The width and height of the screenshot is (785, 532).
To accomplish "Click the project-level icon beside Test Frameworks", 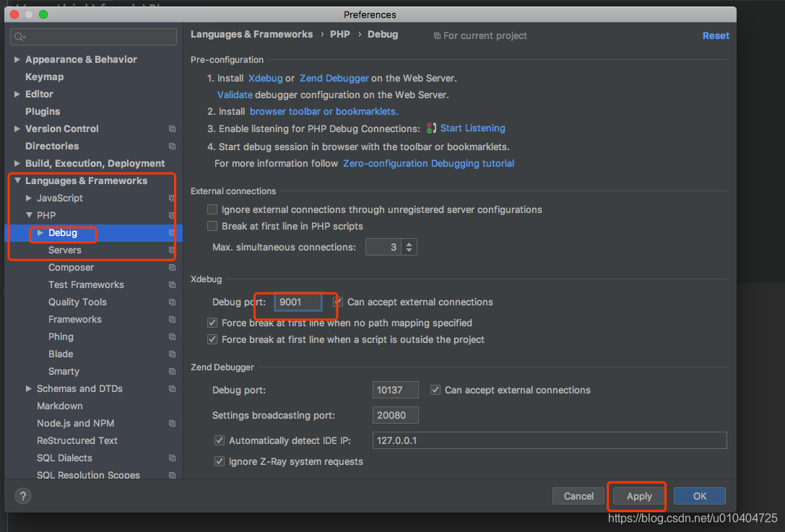I will pyautogui.click(x=172, y=284).
